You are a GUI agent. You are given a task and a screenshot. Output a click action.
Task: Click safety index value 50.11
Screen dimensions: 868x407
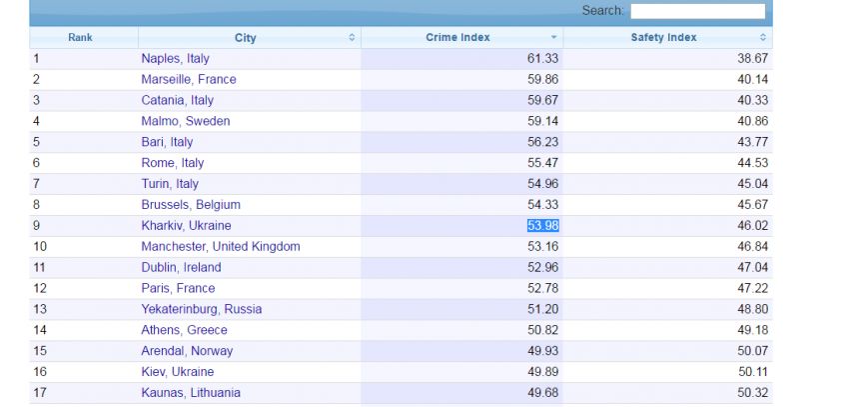pyautogui.click(x=753, y=372)
